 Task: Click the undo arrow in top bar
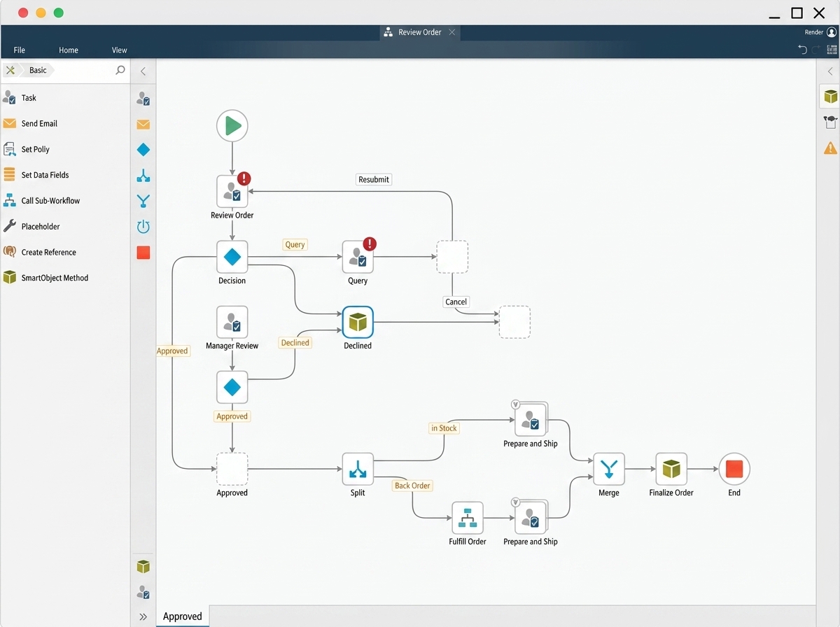pos(803,50)
